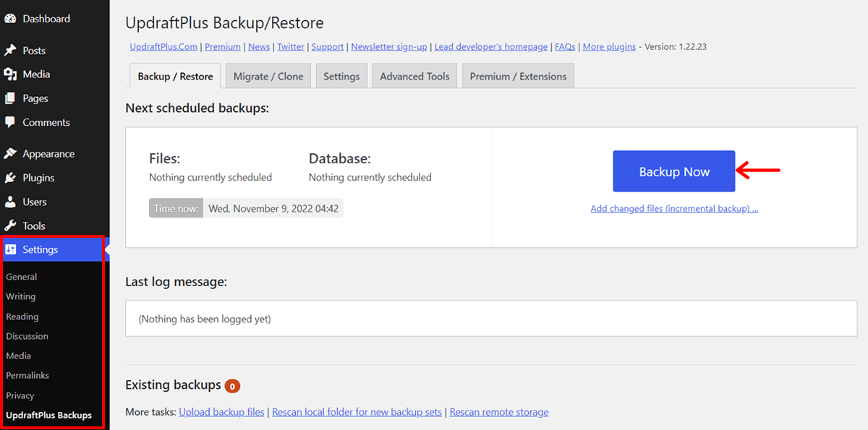Click the Tools wrench icon
The width and height of the screenshot is (868, 430).
coord(10,225)
